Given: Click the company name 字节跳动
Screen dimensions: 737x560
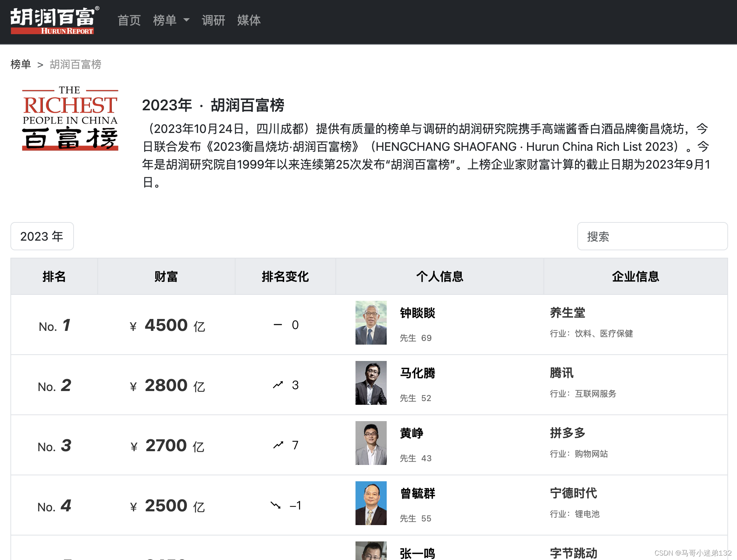Looking at the screenshot, I should 574,553.
